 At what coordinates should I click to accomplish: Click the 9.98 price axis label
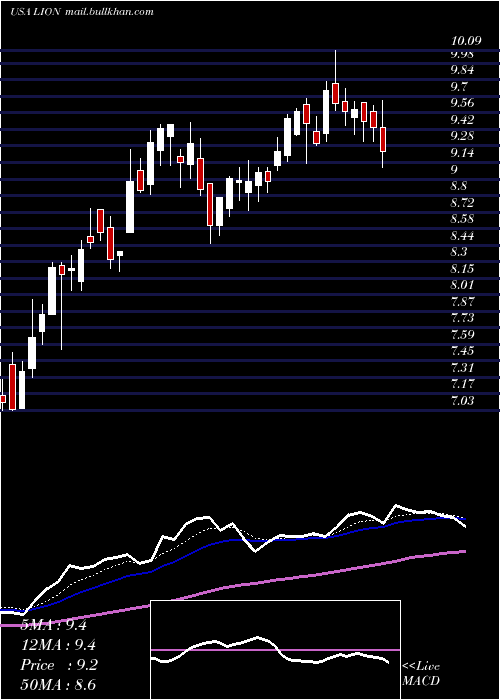(464, 54)
